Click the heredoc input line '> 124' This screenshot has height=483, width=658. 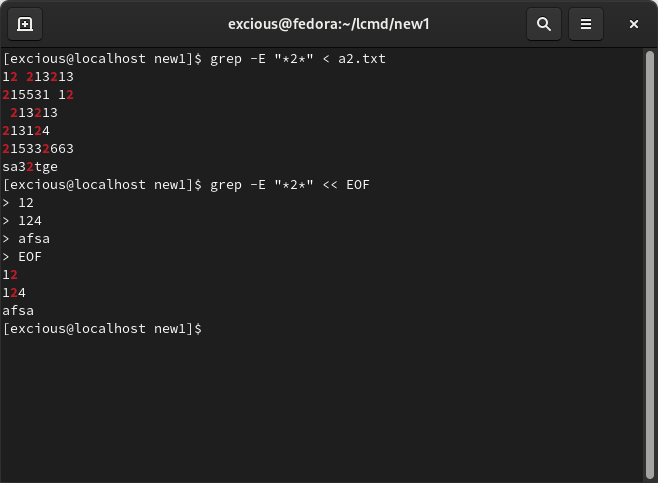[x=22, y=221]
